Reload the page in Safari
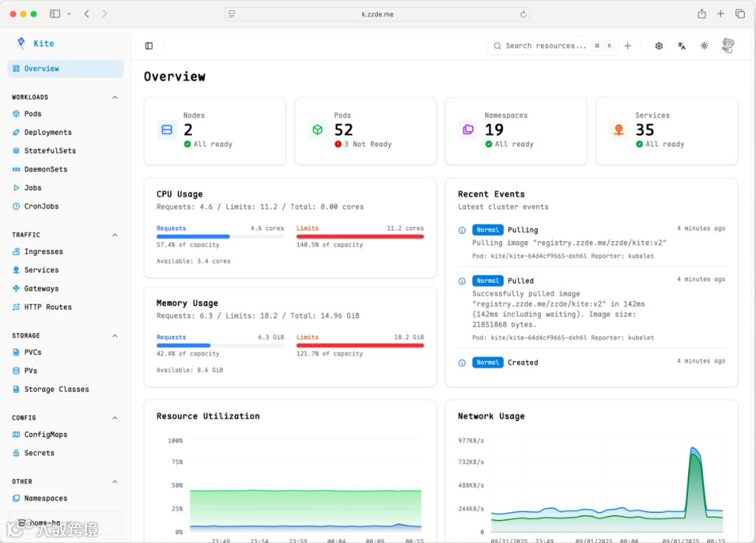756x543 pixels. (x=523, y=15)
